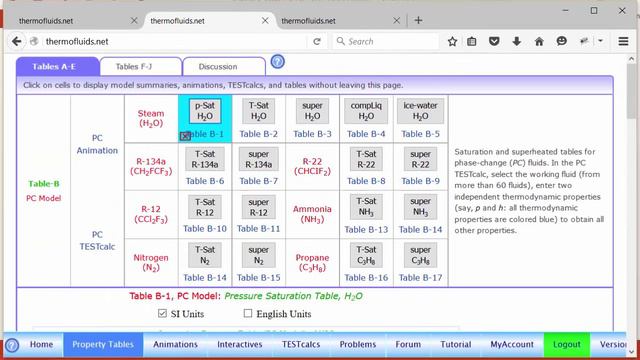The image size is (640, 360).
Task: Reload the page with the refresh icon
Action: point(317,41)
